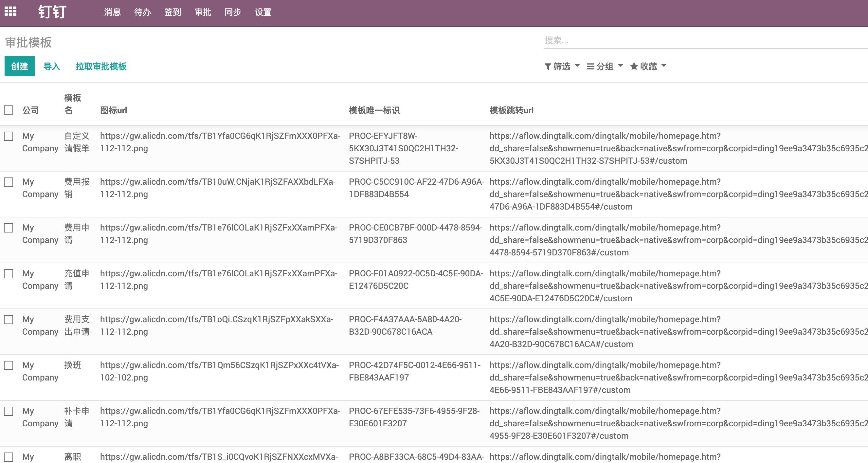
Task: Sort by 图标url column header
Action: (114, 110)
